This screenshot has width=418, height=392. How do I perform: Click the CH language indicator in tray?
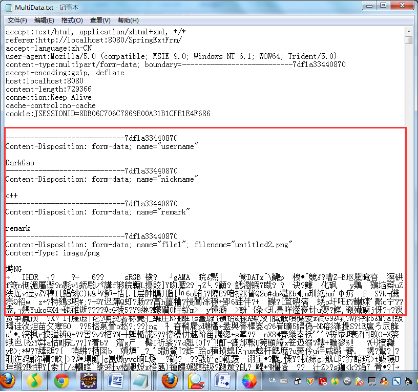(272, 380)
